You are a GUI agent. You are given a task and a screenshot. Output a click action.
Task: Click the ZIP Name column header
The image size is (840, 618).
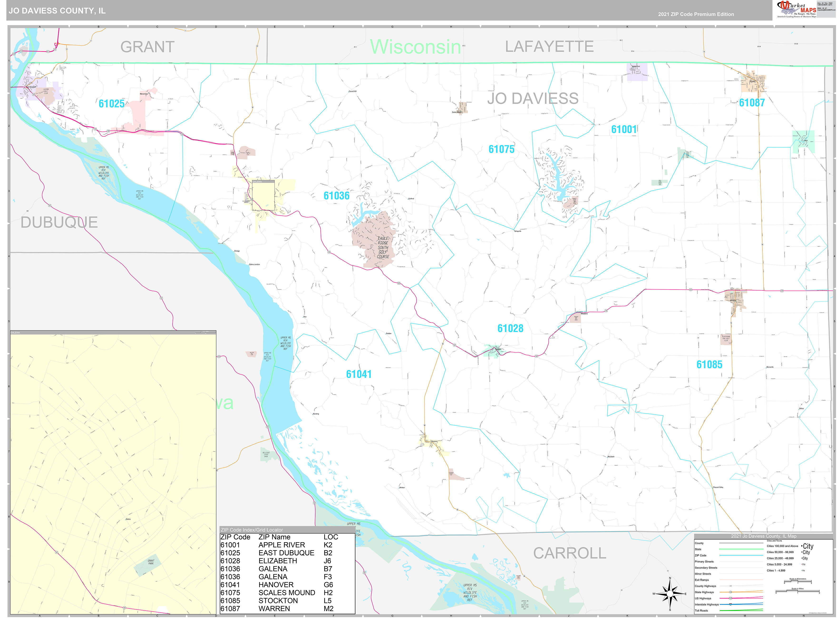click(274, 537)
